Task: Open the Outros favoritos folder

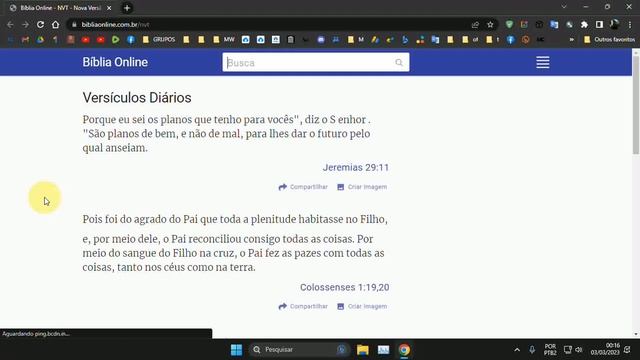Action: (609, 40)
